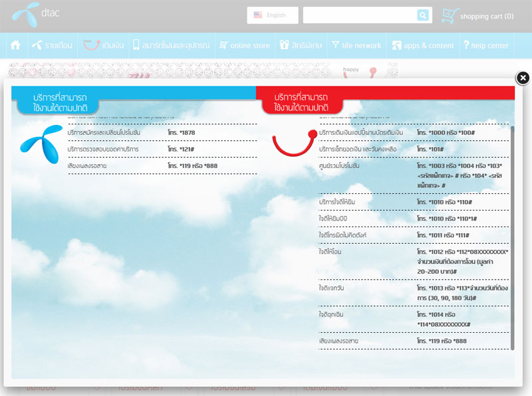Open the English language selector
The image size is (532, 396).
pyautogui.click(x=273, y=15)
